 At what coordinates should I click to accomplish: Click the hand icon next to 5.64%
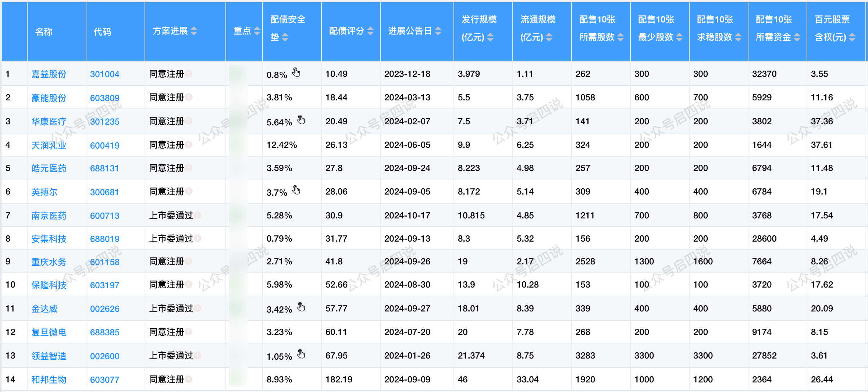click(301, 120)
